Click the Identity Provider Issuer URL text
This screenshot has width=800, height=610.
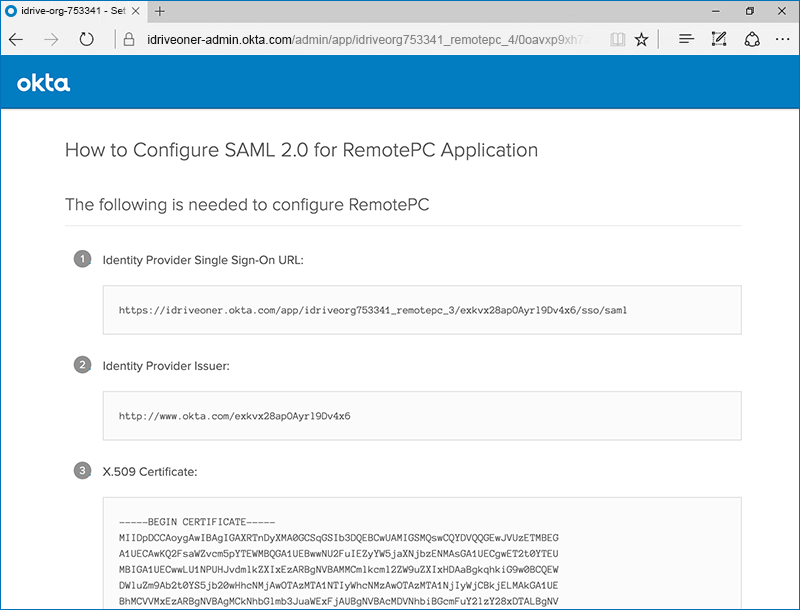point(234,415)
